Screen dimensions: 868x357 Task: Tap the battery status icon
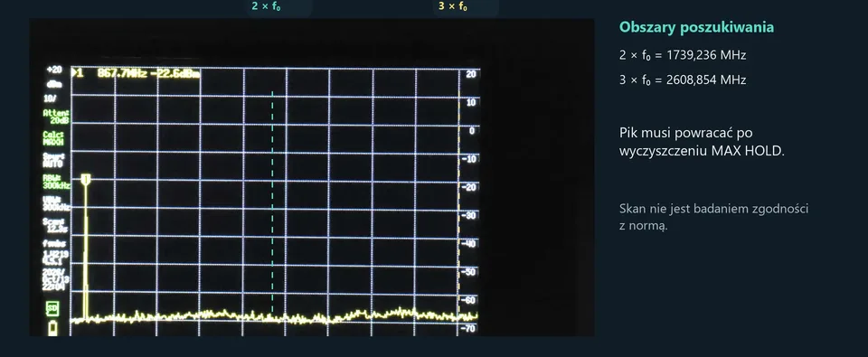pyautogui.click(x=52, y=328)
